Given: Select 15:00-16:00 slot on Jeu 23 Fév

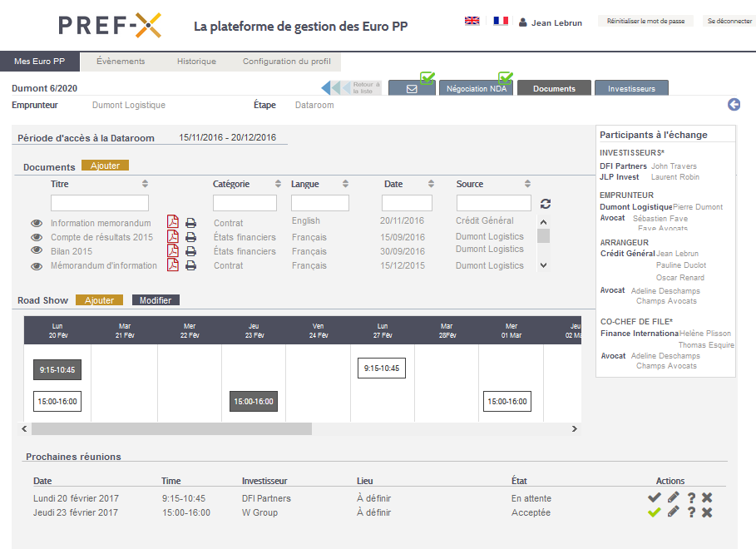Looking at the screenshot, I should click(254, 402).
